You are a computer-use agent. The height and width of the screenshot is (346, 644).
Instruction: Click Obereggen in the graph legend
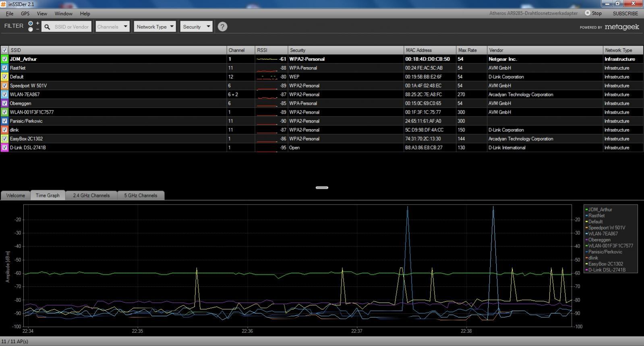(x=599, y=240)
